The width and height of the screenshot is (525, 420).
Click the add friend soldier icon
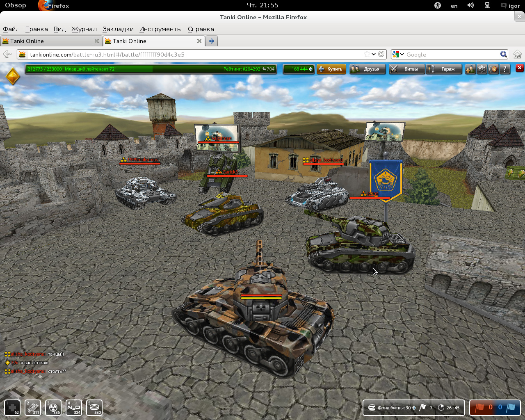click(470, 69)
